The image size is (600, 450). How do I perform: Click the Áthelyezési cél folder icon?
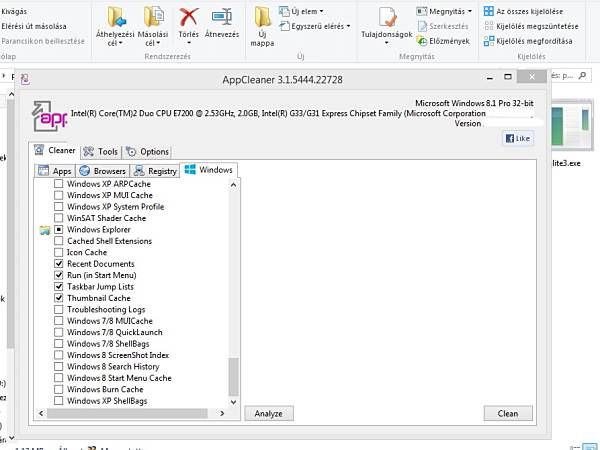[x=116, y=17]
